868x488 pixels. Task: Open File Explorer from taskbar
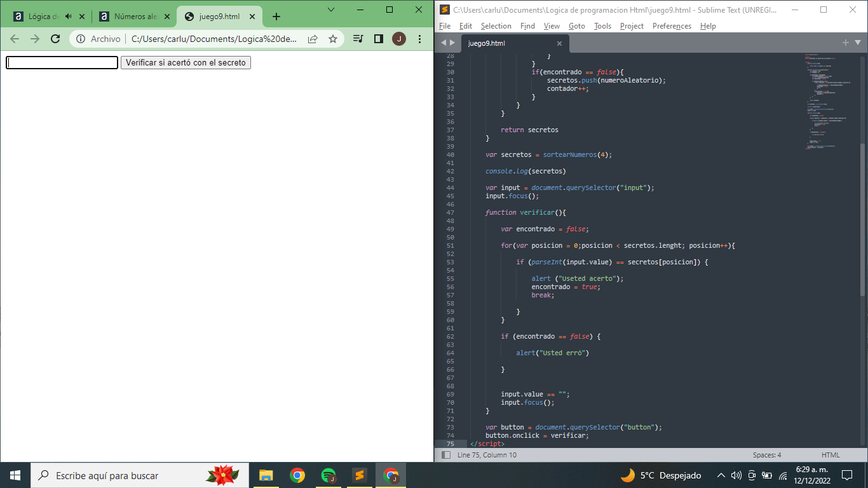point(266,475)
